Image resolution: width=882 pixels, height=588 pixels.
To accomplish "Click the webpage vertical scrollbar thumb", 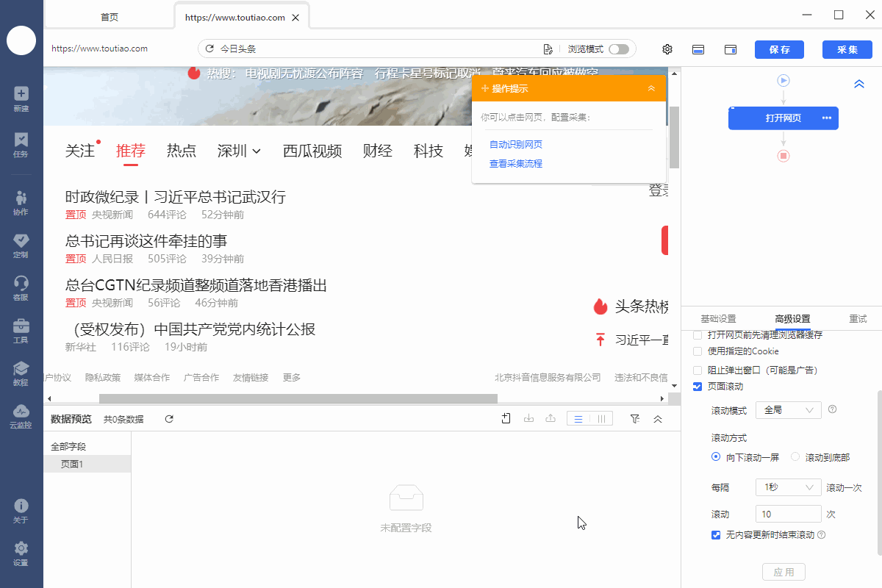I will point(675,137).
